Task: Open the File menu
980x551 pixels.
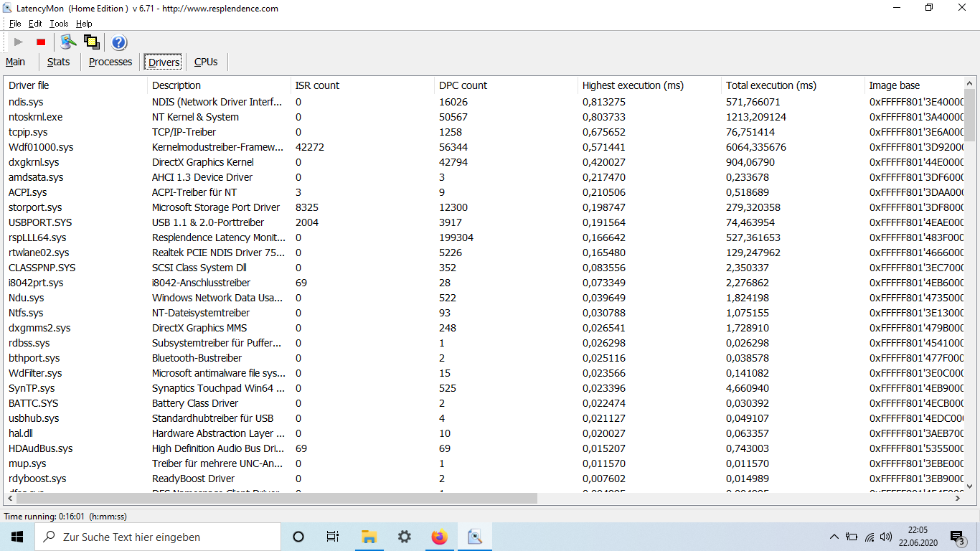Action: point(15,24)
